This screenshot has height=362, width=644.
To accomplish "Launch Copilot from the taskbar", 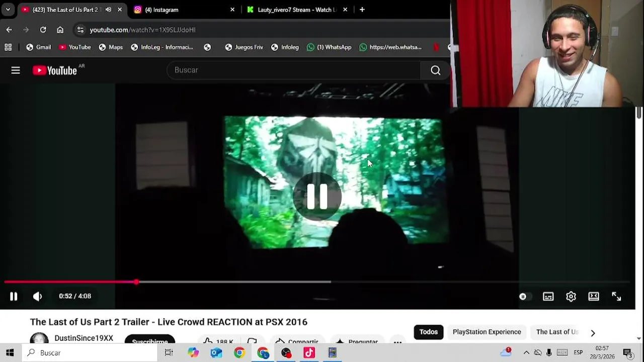I will tap(193, 353).
